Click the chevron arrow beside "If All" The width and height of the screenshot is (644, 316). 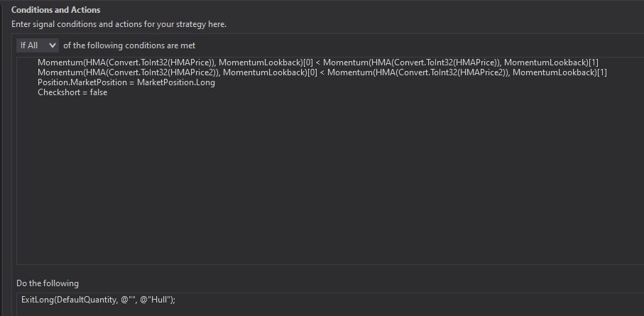click(x=51, y=45)
